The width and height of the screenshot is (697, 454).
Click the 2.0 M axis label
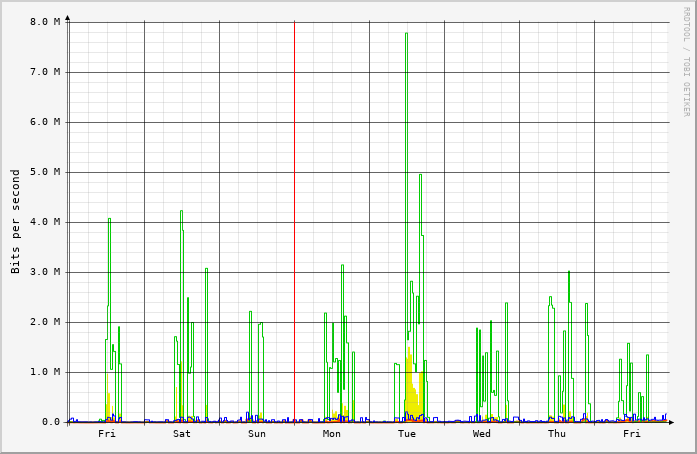[45, 322]
